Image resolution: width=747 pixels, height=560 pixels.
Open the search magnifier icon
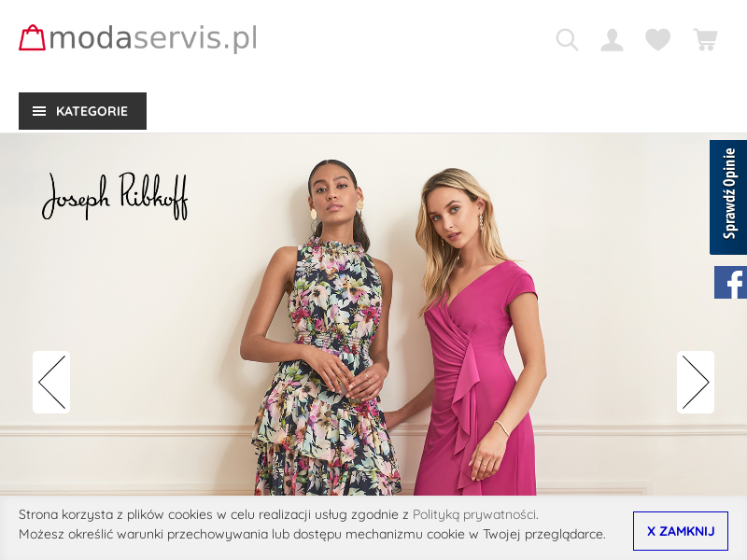[x=567, y=39]
